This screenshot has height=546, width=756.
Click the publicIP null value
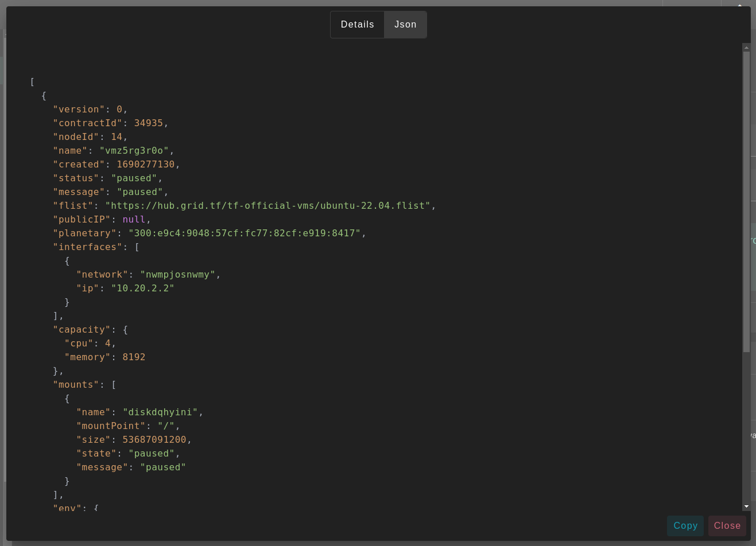[134, 220]
